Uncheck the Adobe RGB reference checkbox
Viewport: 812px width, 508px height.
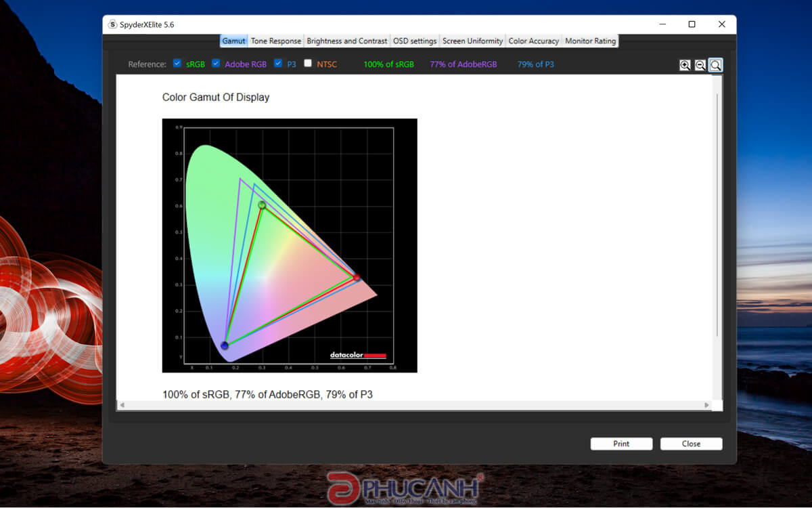(x=216, y=64)
